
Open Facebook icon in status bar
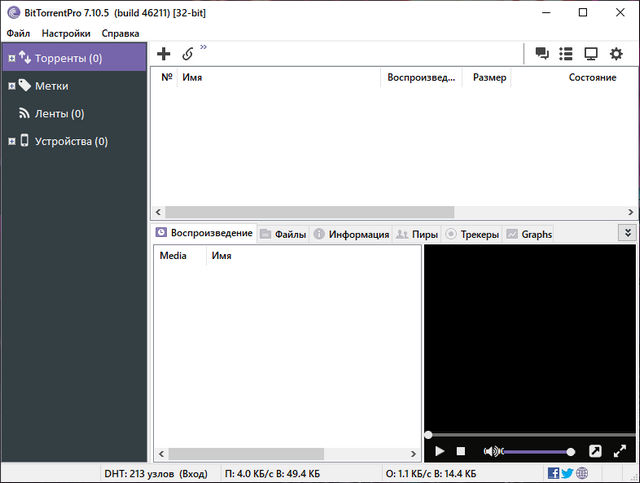pyautogui.click(x=553, y=473)
